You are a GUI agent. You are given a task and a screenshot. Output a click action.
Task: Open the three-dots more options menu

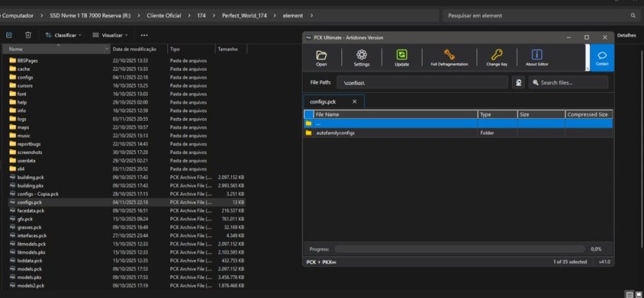144,35
